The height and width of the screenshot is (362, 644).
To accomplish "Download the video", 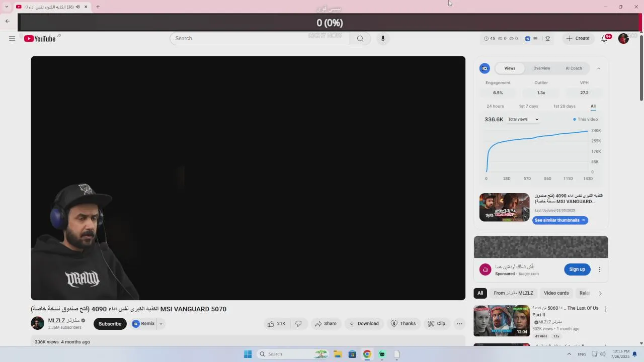I will [364, 324].
